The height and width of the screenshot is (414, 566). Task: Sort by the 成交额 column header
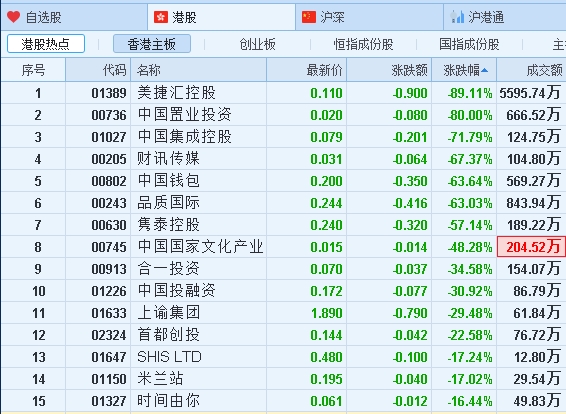(x=531, y=70)
